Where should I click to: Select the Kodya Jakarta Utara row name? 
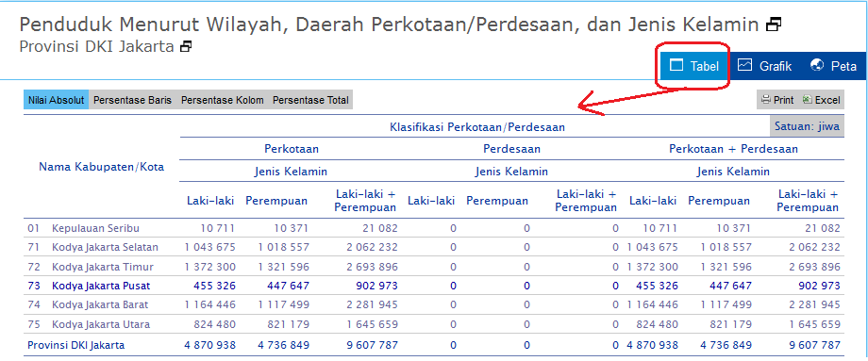coord(101,324)
